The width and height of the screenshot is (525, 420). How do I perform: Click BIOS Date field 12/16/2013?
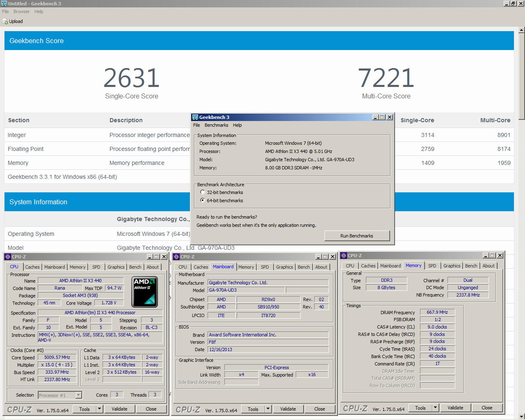coord(268,349)
